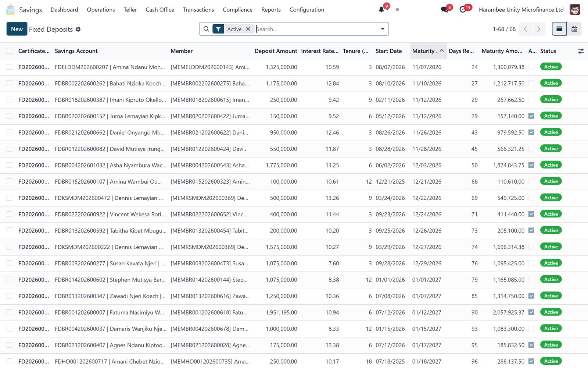The image size is (588, 368).
Task: Select all records with header checkbox
Action: click(x=10, y=51)
